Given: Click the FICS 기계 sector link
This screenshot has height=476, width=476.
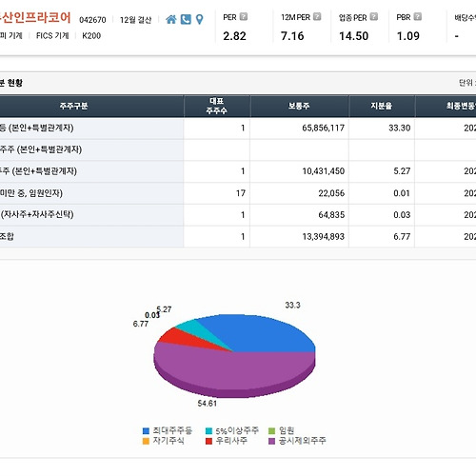Looking at the screenshot, I should [x=52, y=35].
